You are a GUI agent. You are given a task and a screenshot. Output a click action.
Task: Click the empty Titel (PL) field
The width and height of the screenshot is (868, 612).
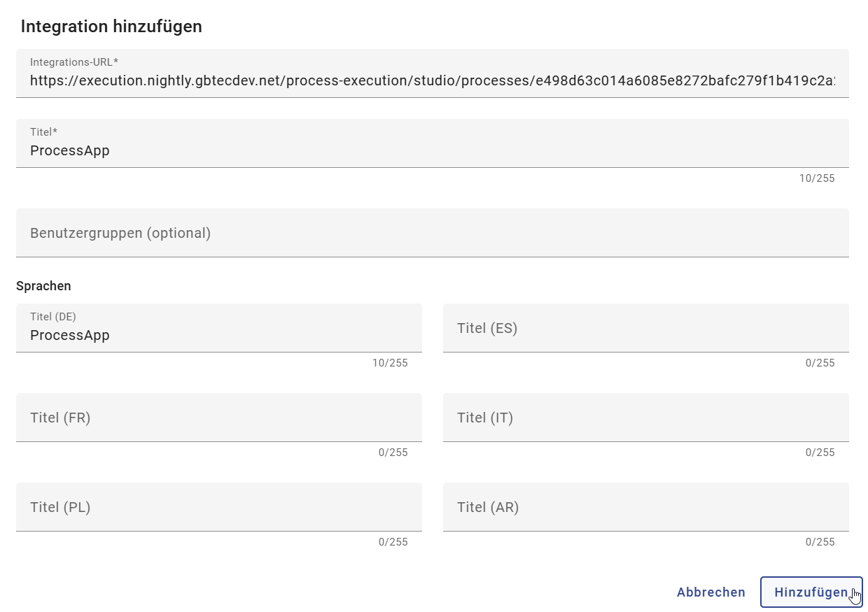click(x=219, y=507)
